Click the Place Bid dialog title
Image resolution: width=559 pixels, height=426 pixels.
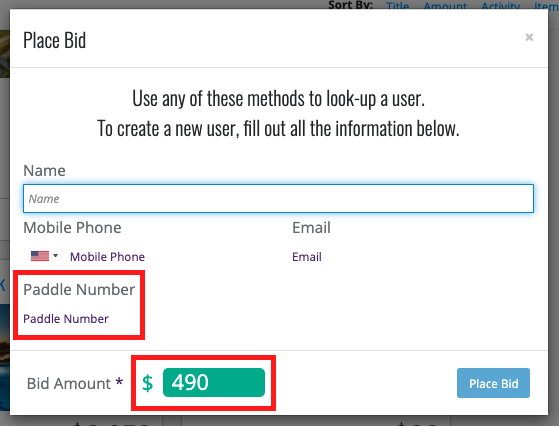55,40
